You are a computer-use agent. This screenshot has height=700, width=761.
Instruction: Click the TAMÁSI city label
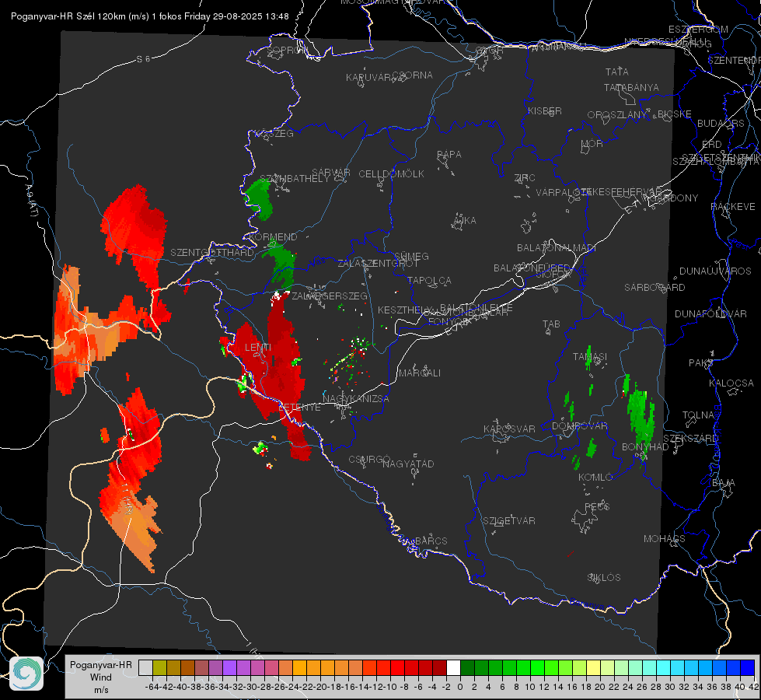point(590,357)
